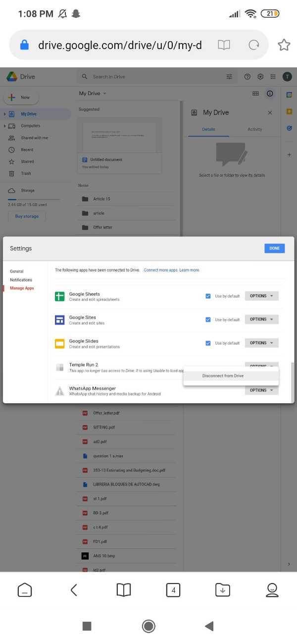Click the DONE button in Settings
The height and width of the screenshot is (644, 297).
[x=275, y=248]
